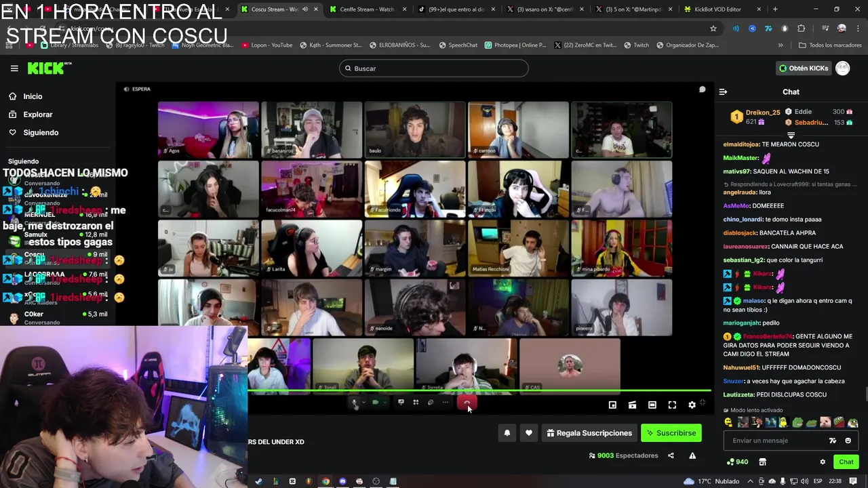Screen dimensions: 868x488
Task: Toggle the green camera button
Action: (x=375, y=403)
